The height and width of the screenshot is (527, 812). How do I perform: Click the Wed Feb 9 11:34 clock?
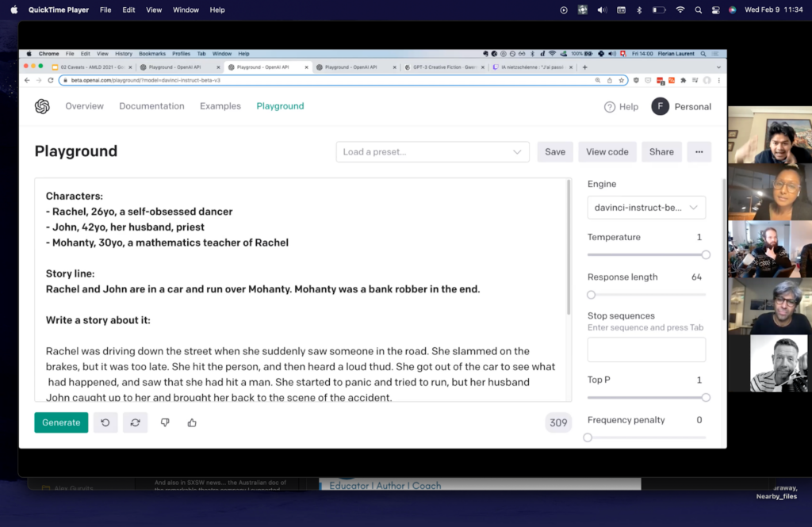[773, 10]
